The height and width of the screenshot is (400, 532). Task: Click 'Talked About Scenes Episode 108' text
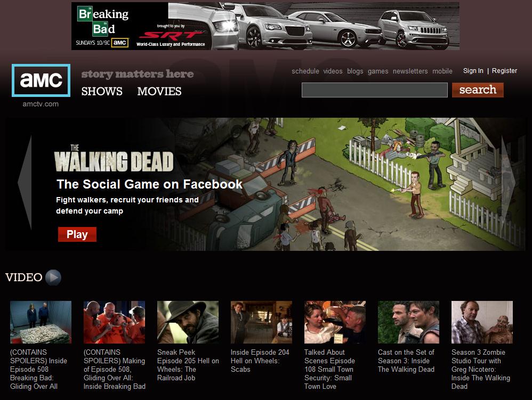[x=329, y=369]
